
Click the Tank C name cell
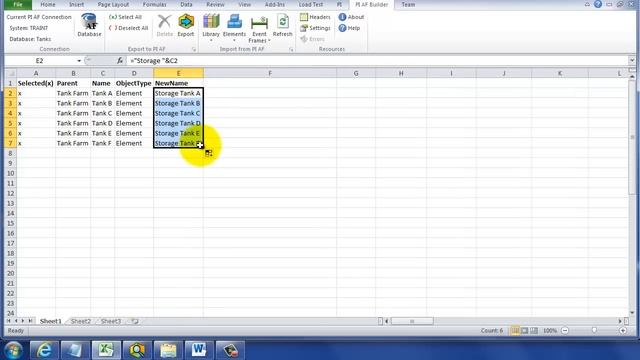(102, 113)
